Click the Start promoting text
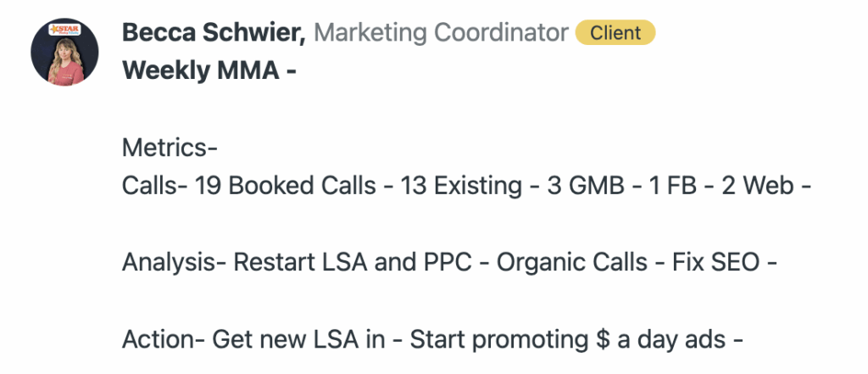Viewport: 868px width, 374px height. pyautogui.click(x=496, y=340)
